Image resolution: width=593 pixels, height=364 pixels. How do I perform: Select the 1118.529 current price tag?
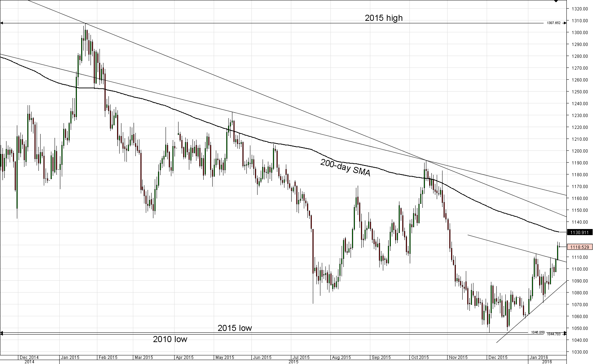[x=579, y=247]
